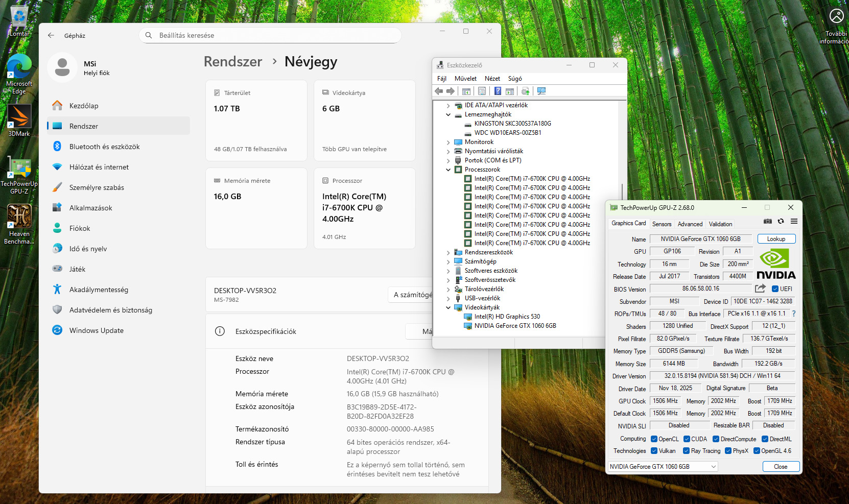Toggle the DirectCompute checkbox

716,439
